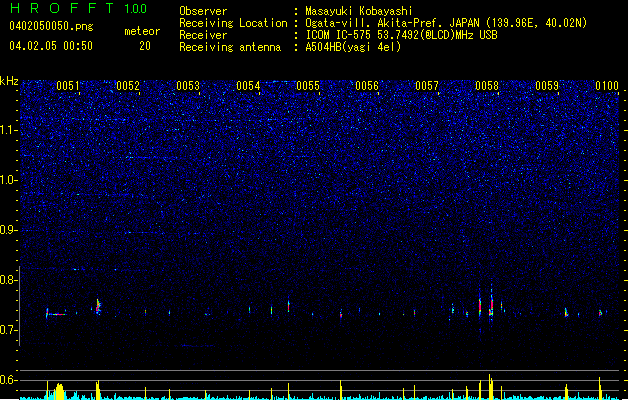Click the 'meteor' label
Viewport: 629px width, 400px height.
tap(142, 31)
